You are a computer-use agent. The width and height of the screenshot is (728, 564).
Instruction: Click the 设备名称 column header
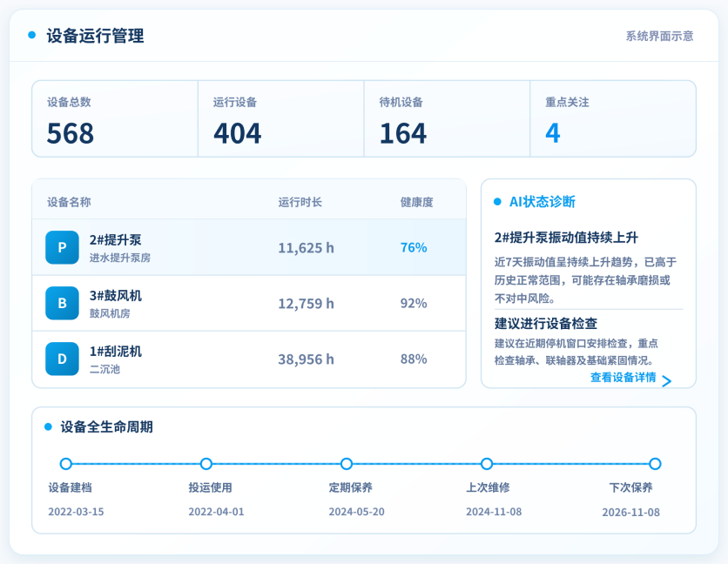coord(69,202)
